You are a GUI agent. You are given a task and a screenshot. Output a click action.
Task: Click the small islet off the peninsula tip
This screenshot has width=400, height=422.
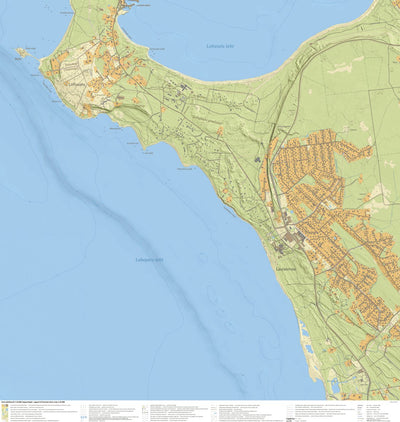[x=22, y=52]
